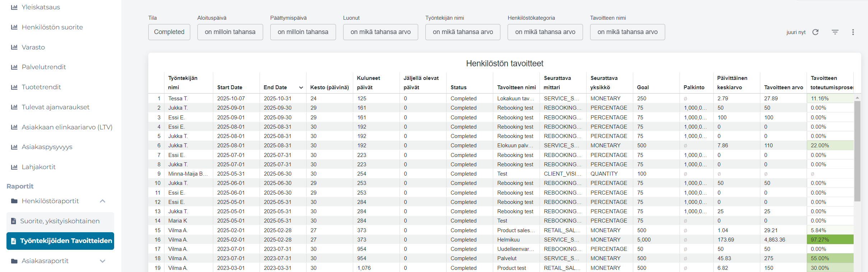Expand the Asiakasraportit section chevron
Viewport: 868px width, 272px height.
(x=103, y=261)
